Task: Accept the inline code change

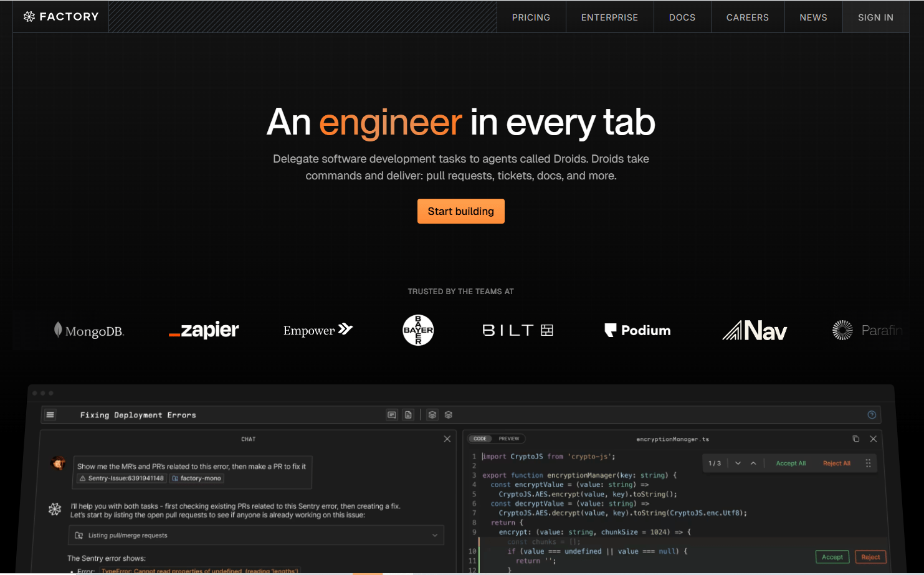Action: click(832, 557)
